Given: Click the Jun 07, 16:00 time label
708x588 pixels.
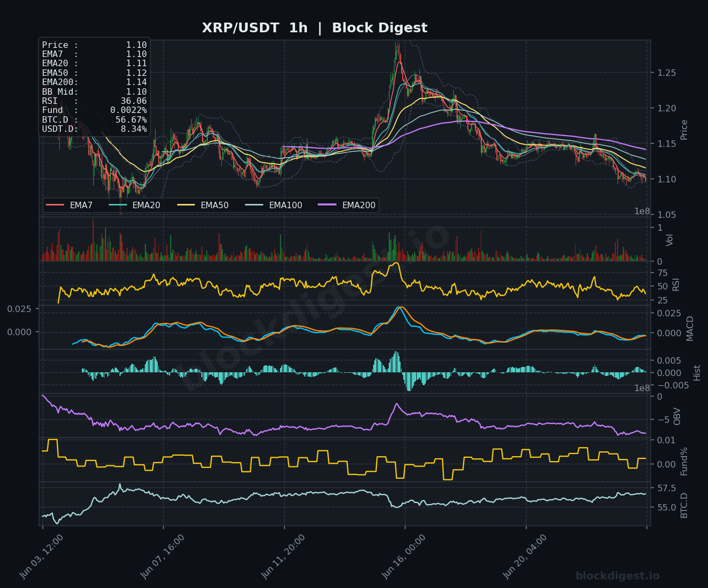Looking at the screenshot, I should tap(163, 557).
